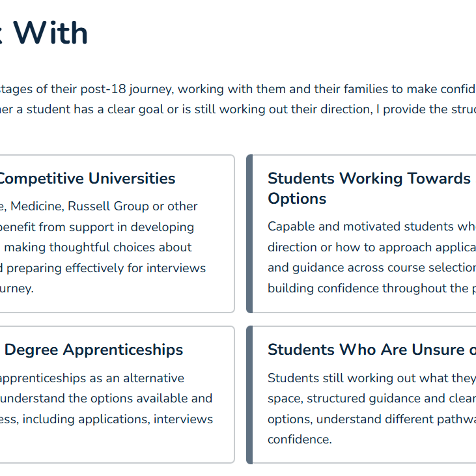Click the grey accent bar beside "Students Working Towards"
Image resolution: width=476 pixels, height=476 pixels.
pos(249,234)
